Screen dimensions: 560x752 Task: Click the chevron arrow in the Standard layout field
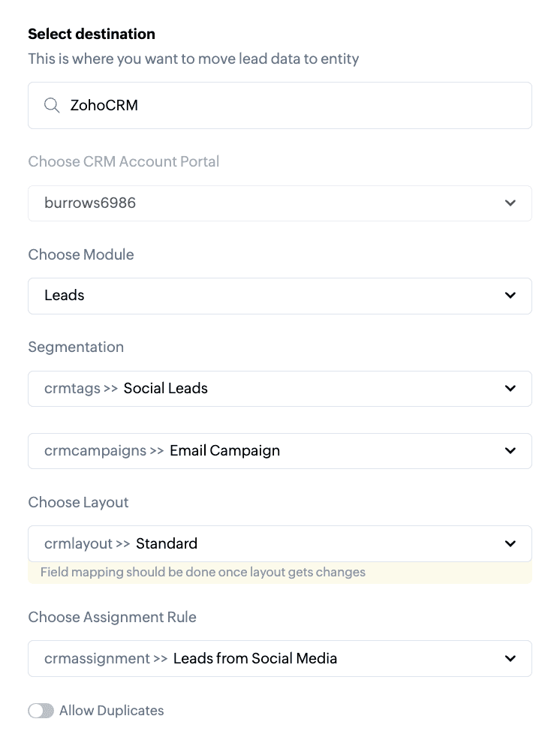[x=510, y=544]
